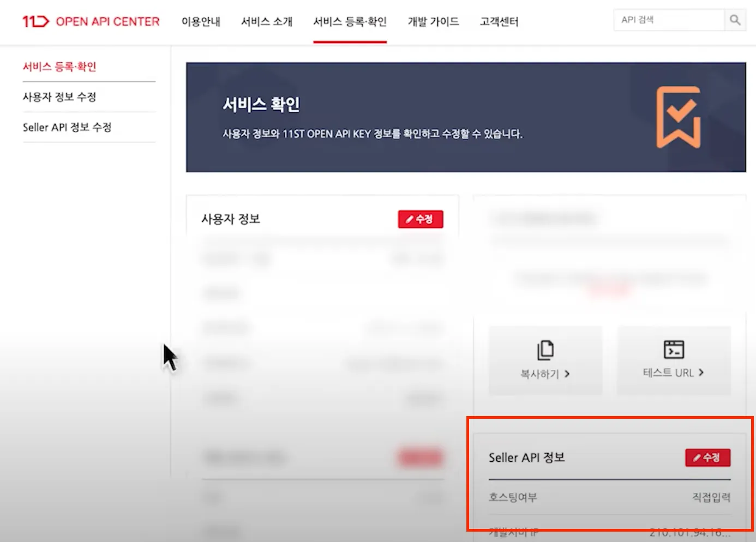Screen dimensions: 756x542
Task: Click the 직접입력 value text
Action: click(x=711, y=497)
